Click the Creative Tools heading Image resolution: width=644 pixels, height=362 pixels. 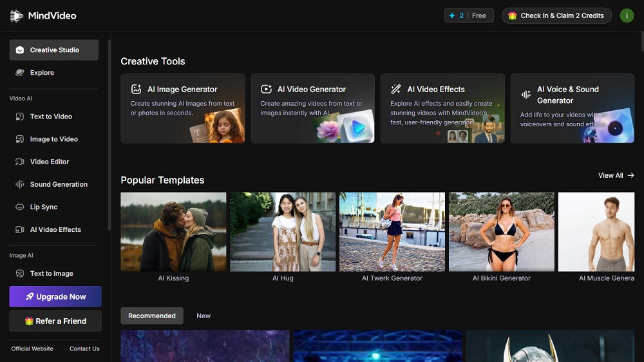tap(153, 61)
